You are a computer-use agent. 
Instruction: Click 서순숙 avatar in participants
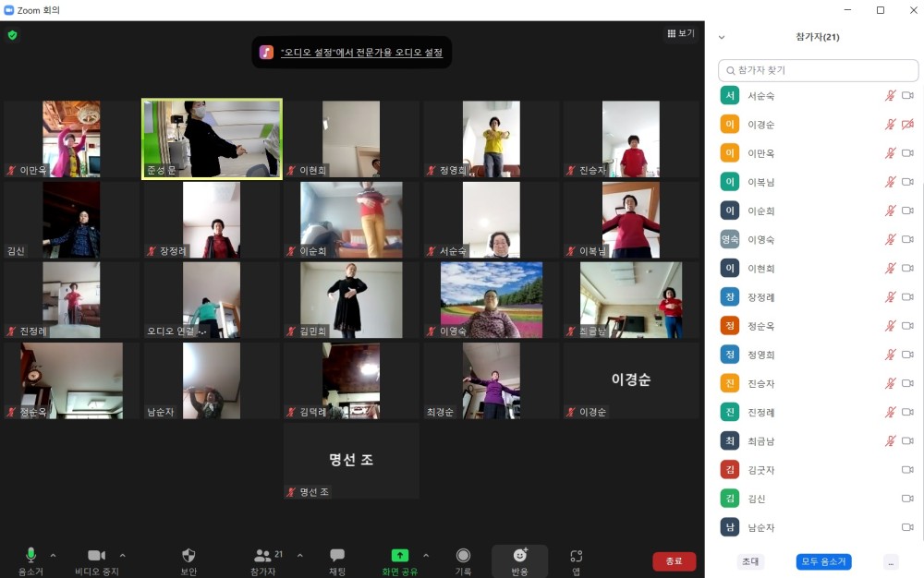coord(730,95)
